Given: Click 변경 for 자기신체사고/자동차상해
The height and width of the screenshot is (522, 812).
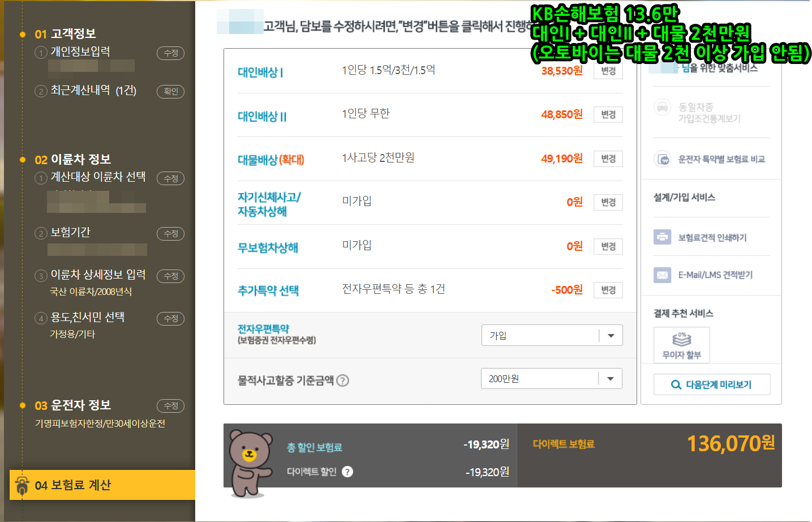Looking at the screenshot, I should click(x=608, y=202).
